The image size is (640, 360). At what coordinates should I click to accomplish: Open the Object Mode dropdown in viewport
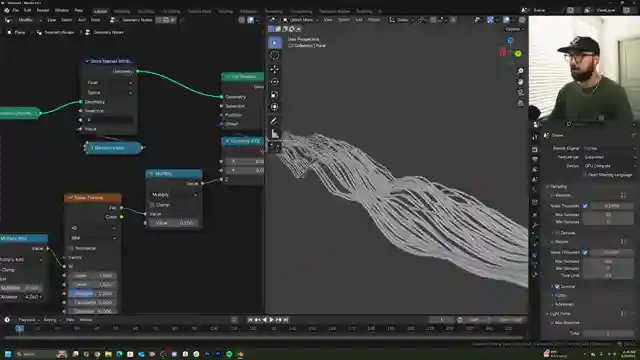(301, 20)
